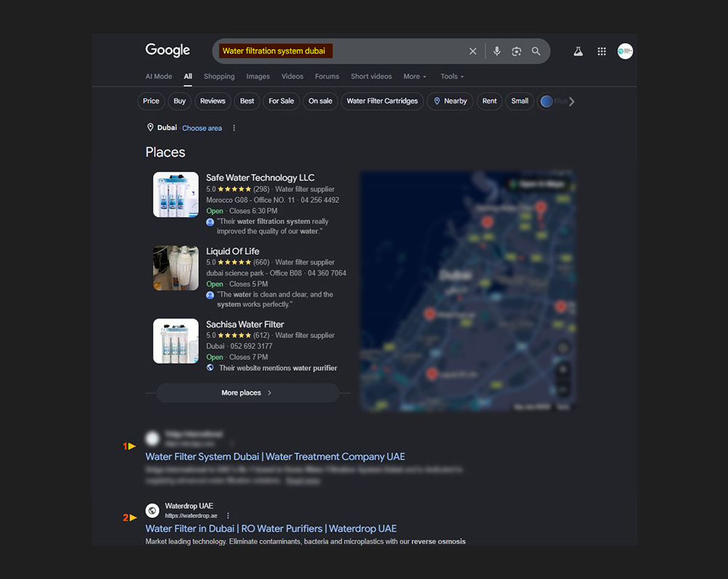This screenshot has height=579, width=728.
Task: Click the Dubai location pin icon
Action: (150, 127)
